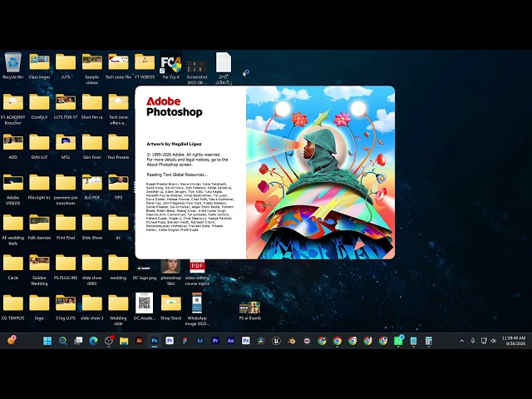Screen dimensions: 532x399
Task: Select the Cards folder
Action: [13, 268]
